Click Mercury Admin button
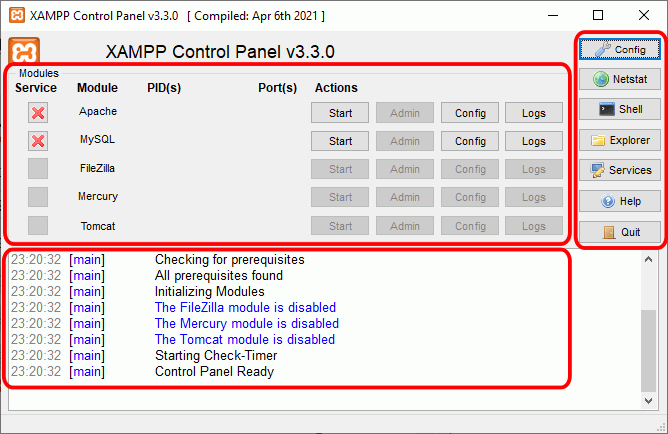Viewport: 668px width, 434px height. 405,197
